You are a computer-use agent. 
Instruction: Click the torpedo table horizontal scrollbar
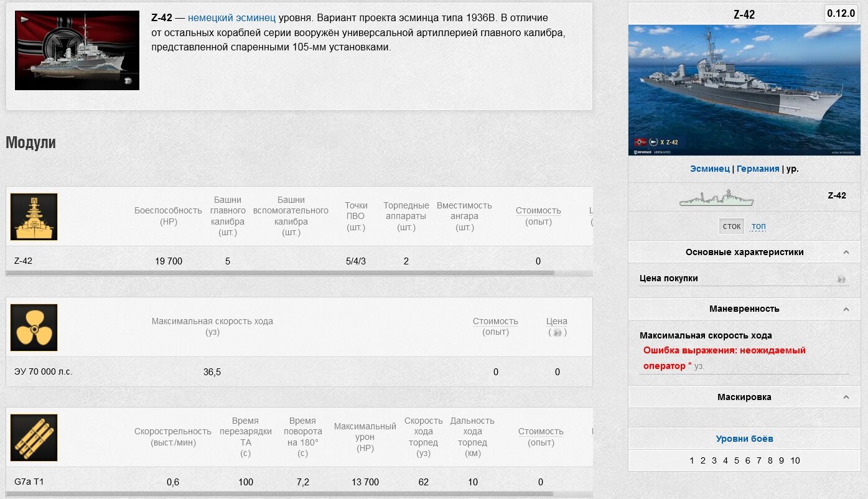pyautogui.click(x=280, y=494)
